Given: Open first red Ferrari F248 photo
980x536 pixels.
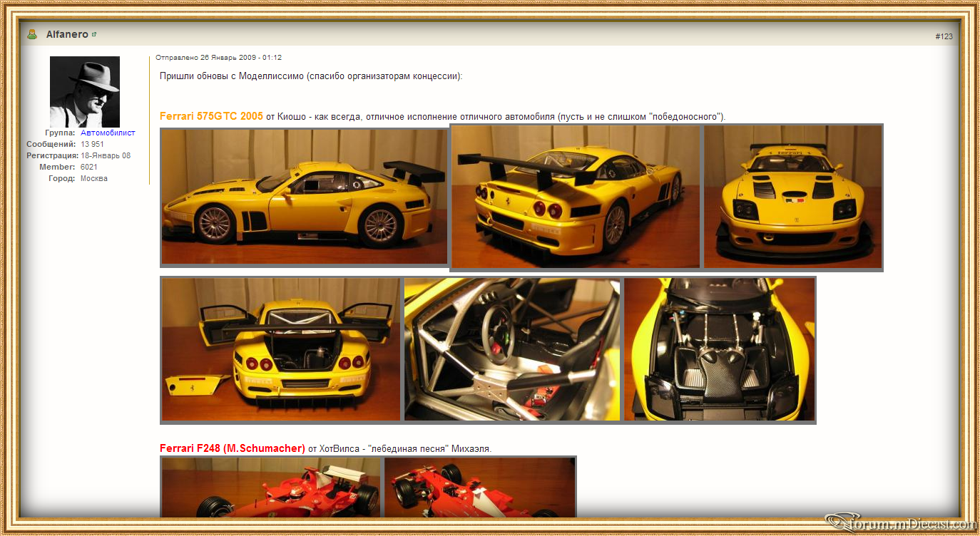Looking at the screenshot, I should click(x=271, y=487).
